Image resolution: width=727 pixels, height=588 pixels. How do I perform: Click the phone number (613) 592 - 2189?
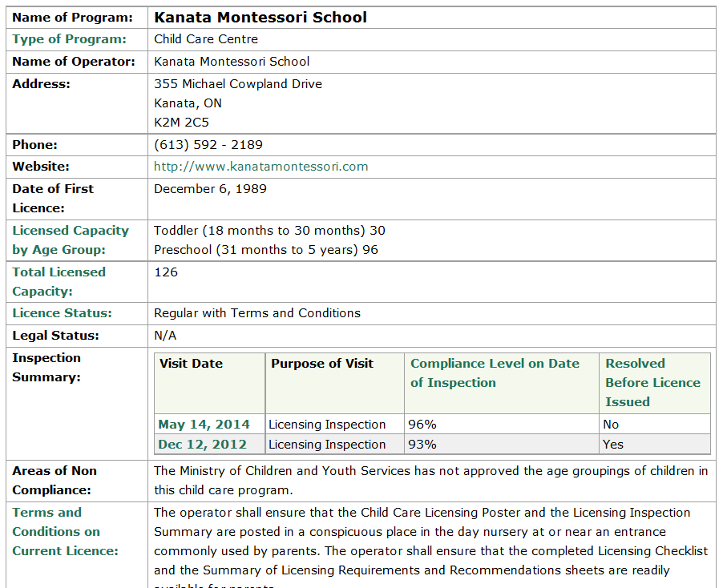(x=208, y=145)
